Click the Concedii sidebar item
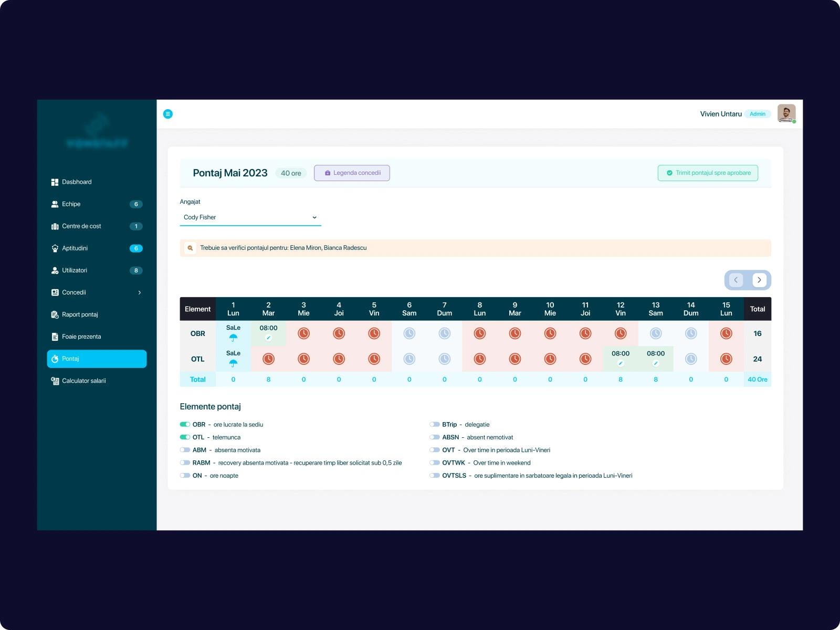840x630 pixels. coord(97,292)
